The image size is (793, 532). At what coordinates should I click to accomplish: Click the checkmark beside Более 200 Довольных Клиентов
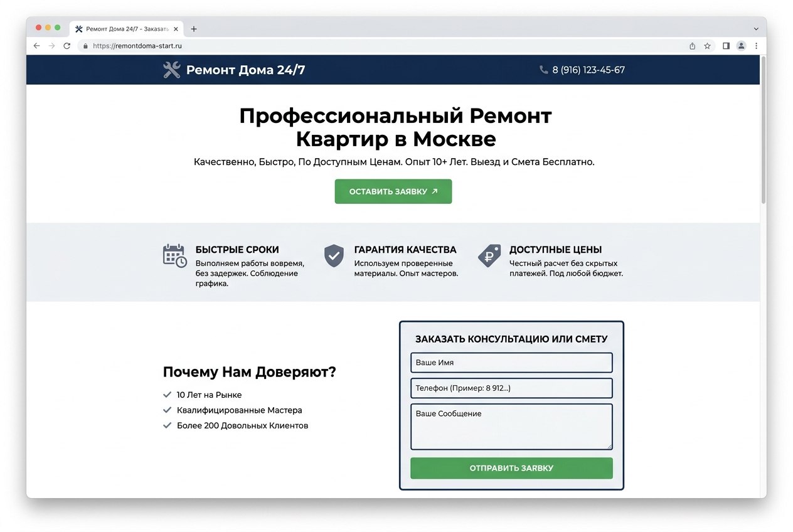167,425
